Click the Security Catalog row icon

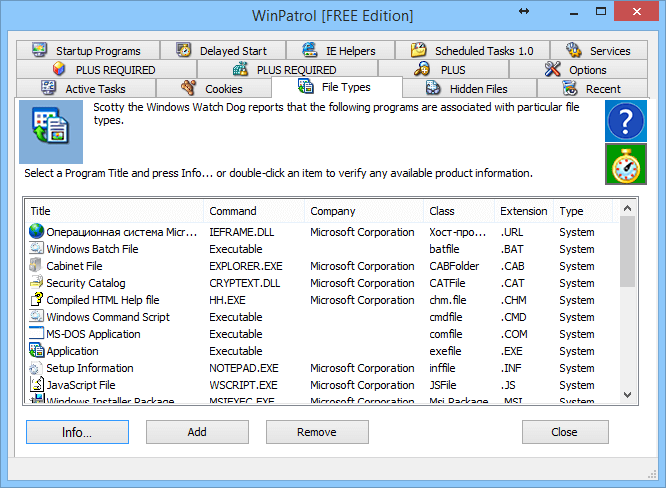[37, 282]
